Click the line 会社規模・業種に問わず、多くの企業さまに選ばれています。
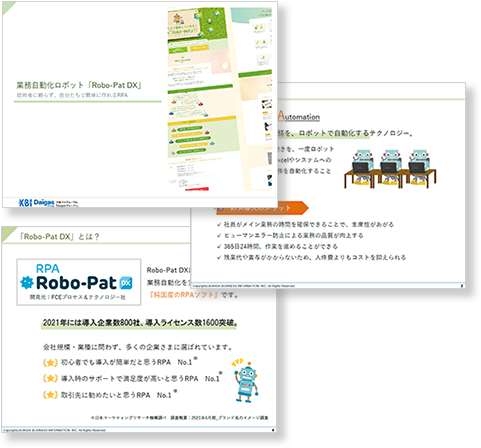 click(x=138, y=347)
